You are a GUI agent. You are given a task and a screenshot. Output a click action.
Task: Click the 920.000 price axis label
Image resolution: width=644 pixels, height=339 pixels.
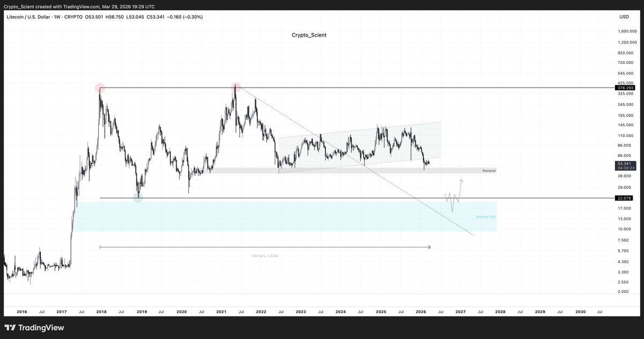click(x=626, y=53)
